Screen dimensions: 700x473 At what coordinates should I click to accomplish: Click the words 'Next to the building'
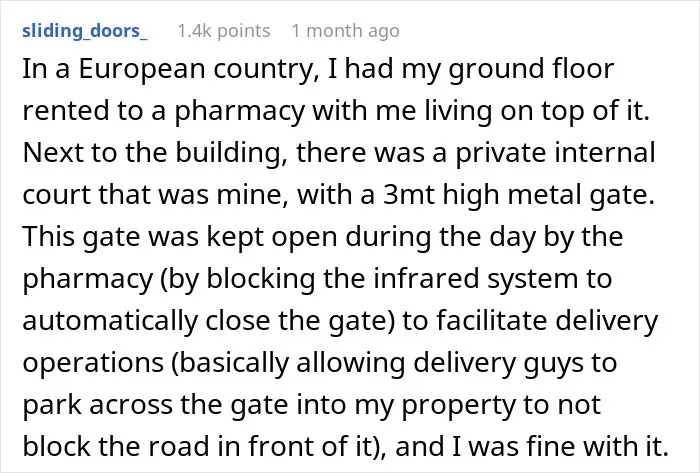tap(154, 154)
